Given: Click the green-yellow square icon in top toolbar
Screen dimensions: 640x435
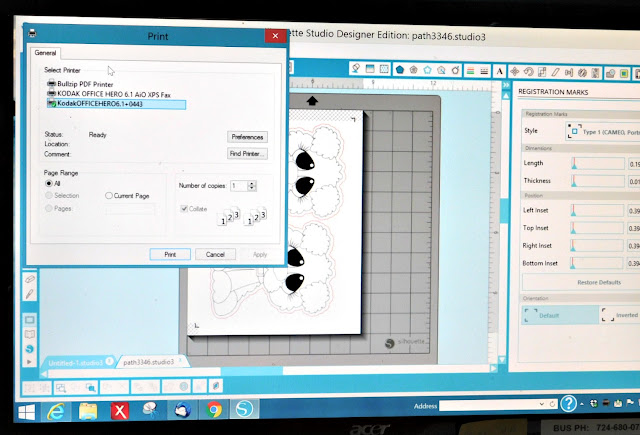Looking at the screenshot, I should click(624, 74).
